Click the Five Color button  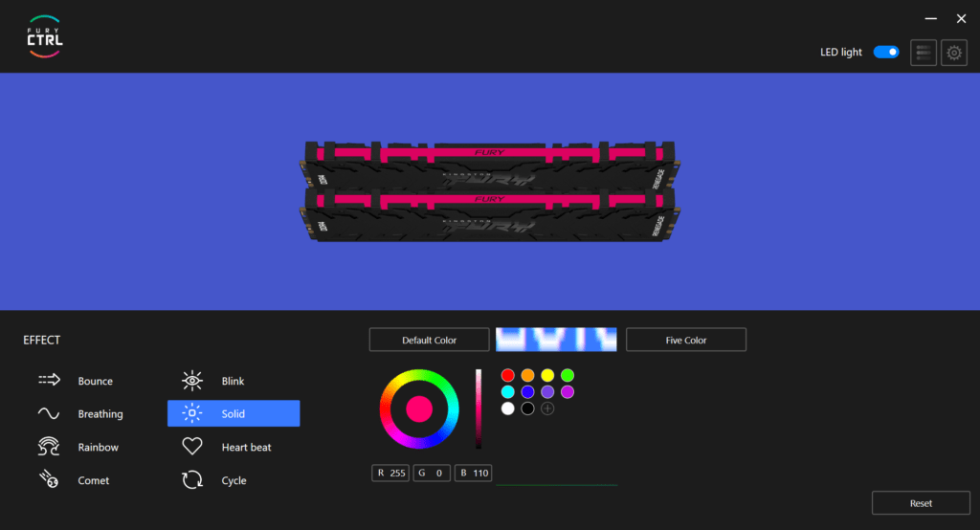tap(686, 340)
